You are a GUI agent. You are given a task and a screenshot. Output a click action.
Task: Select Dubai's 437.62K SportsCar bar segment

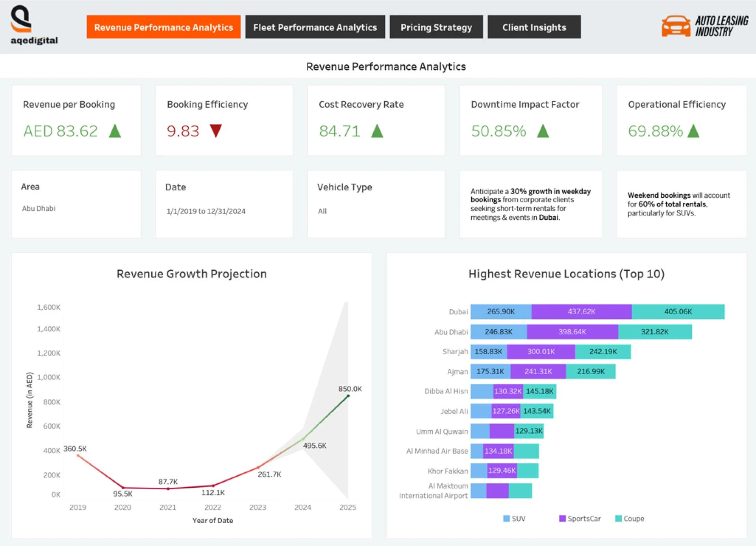(x=581, y=312)
